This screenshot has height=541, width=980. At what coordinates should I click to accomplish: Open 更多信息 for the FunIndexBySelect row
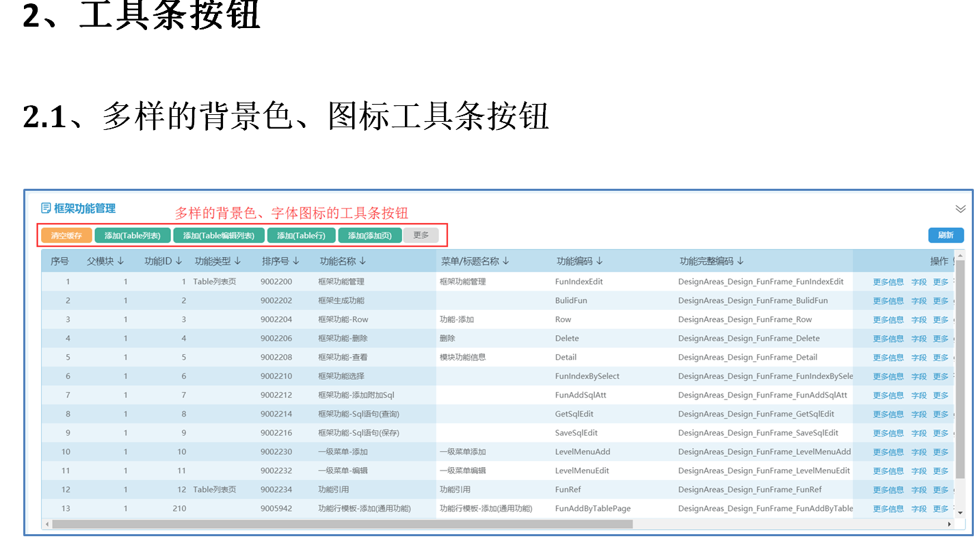[x=888, y=376]
